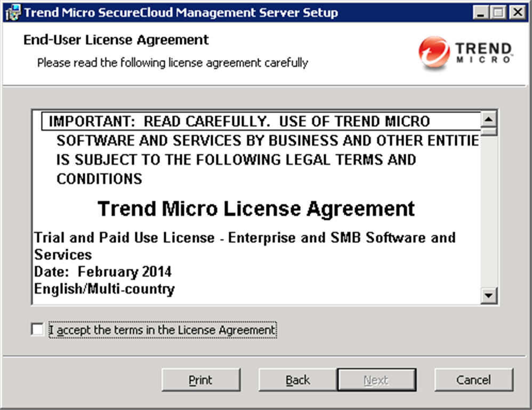Click the "English/Multi-country" line in the license
Screen dimensions: 532x410
pyautogui.click(x=104, y=289)
